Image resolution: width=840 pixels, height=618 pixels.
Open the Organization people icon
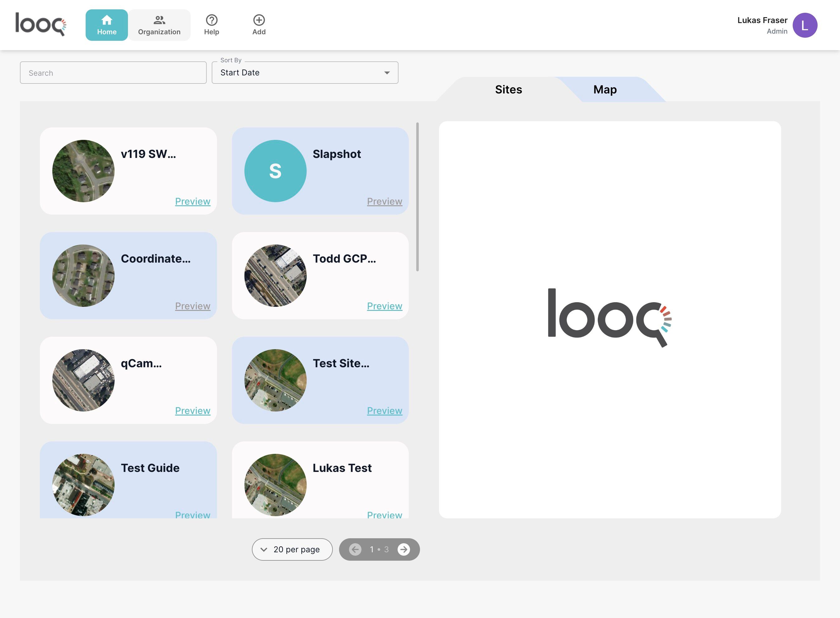(x=159, y=20)
